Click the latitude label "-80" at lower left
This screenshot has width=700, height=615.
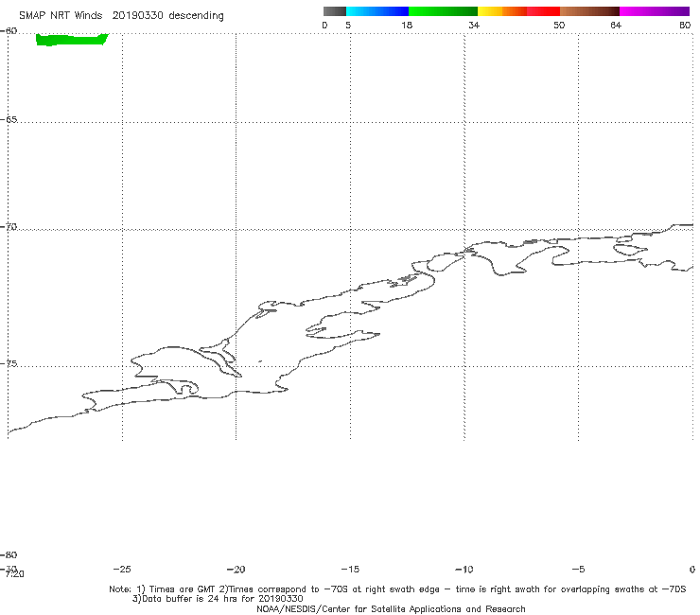[9, 554]
